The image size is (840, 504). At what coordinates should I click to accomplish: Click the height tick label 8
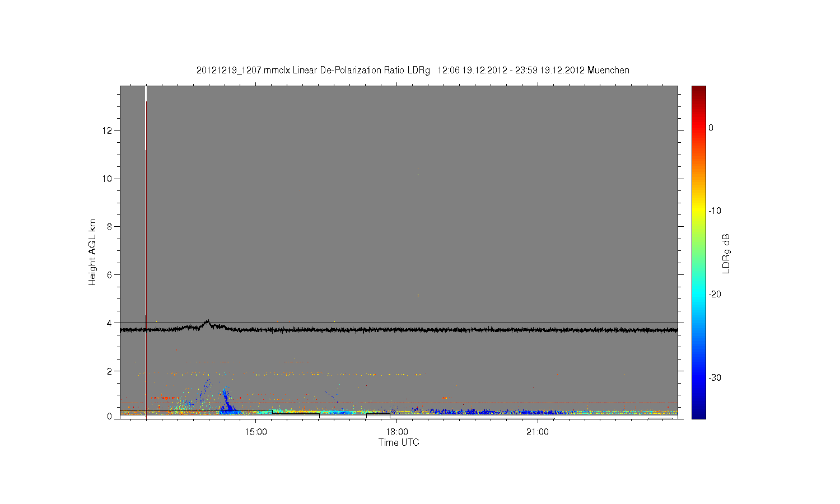click(x=110, y=227)
